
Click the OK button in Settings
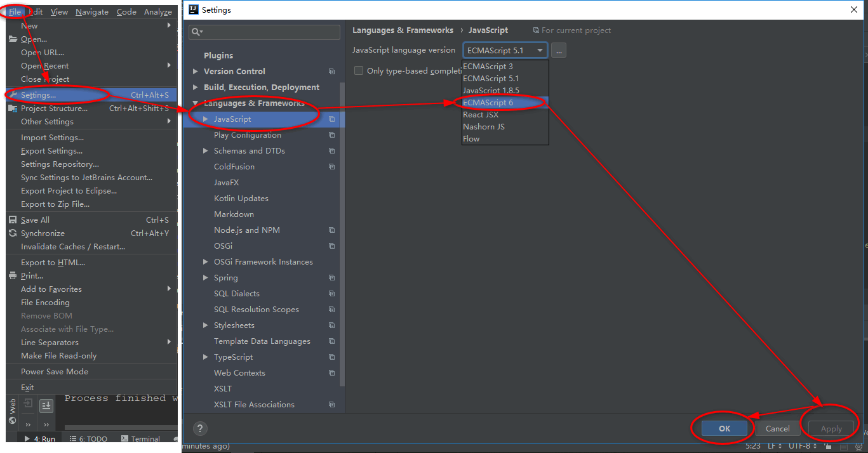click(x=724, y=429)
